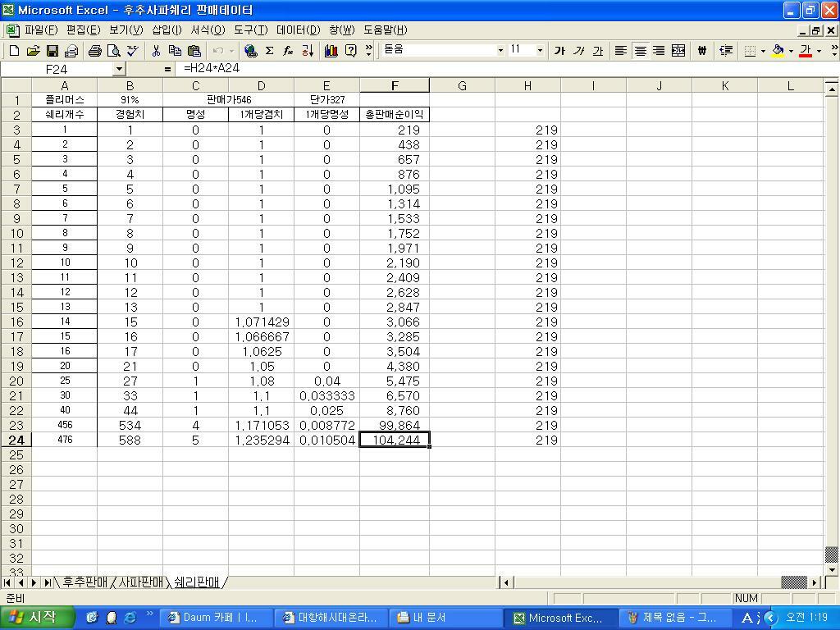This screenshot has height=630, width=840.
Task: Expand the font size dropdown
Action: point(539,50)
